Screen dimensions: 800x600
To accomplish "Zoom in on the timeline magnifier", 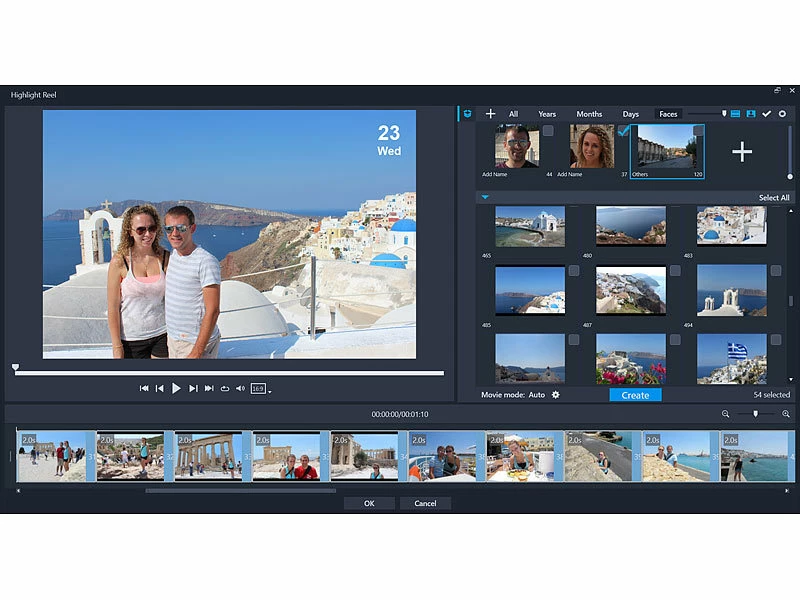I will tap(786, 414).
